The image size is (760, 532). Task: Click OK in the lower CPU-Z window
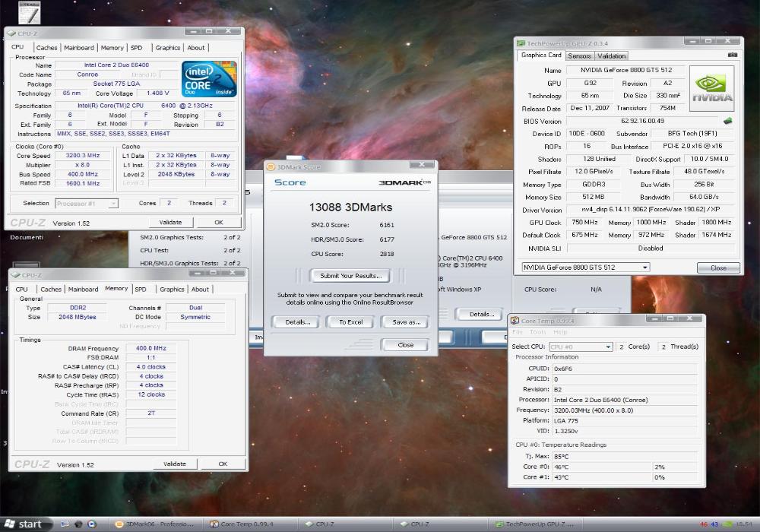(x=223, y=464)
